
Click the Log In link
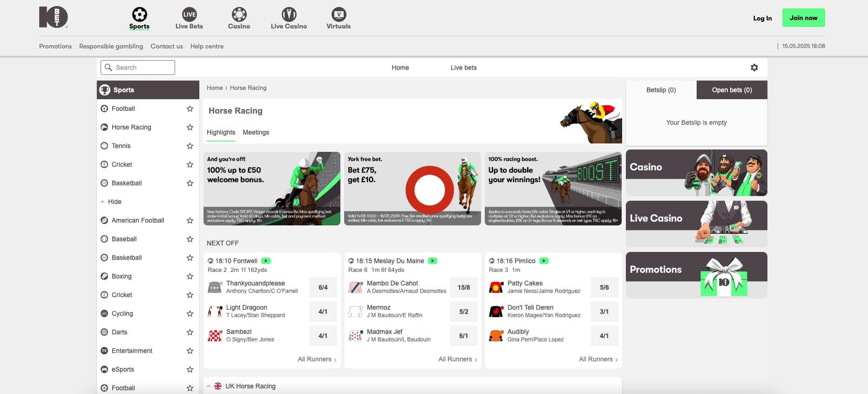pyautogui.click(x=762, y=18)
